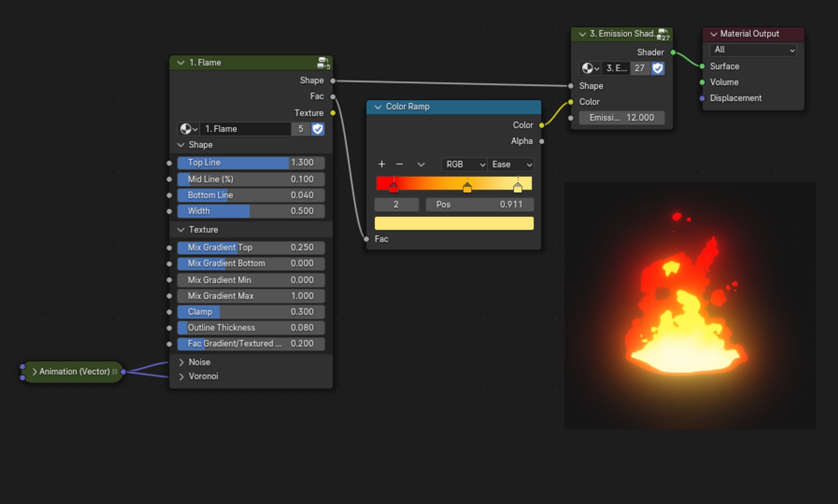
Task: Click the Surface input socket on Material Output
Action: (702, 66)
